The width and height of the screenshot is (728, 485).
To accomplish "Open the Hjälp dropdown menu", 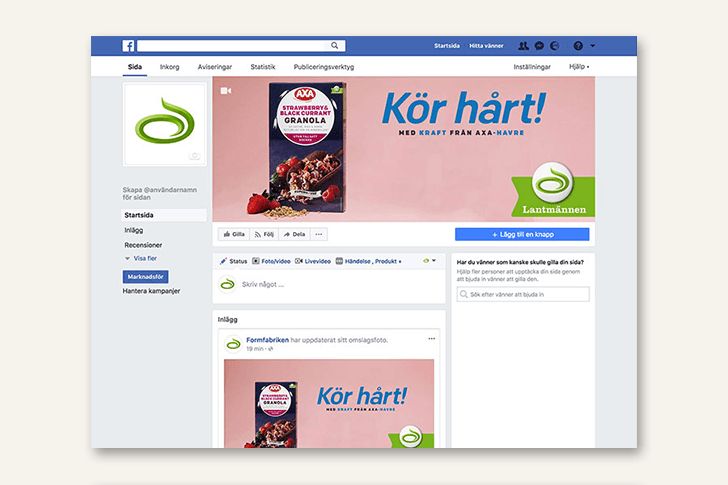I will (x=579, y=67).
